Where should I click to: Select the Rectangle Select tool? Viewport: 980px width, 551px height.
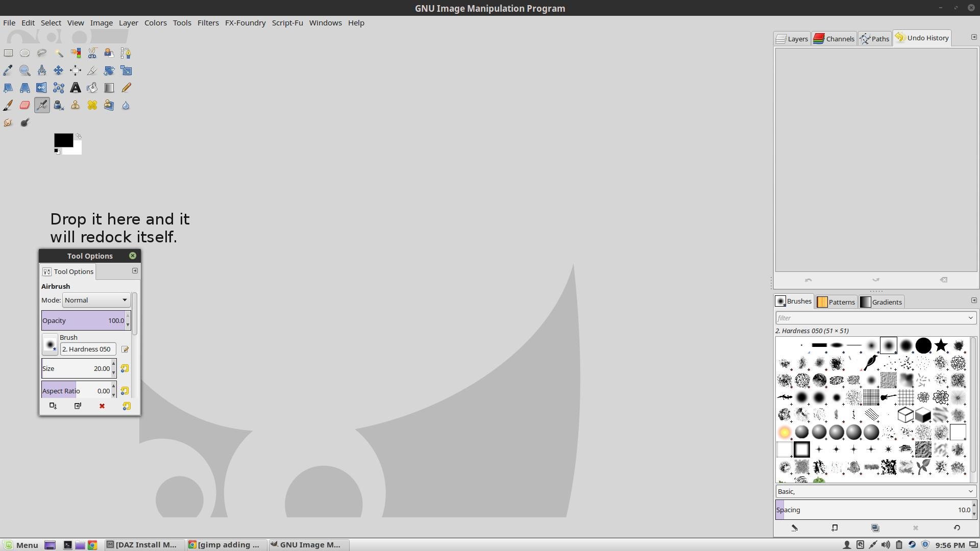(x=8, y=53)
